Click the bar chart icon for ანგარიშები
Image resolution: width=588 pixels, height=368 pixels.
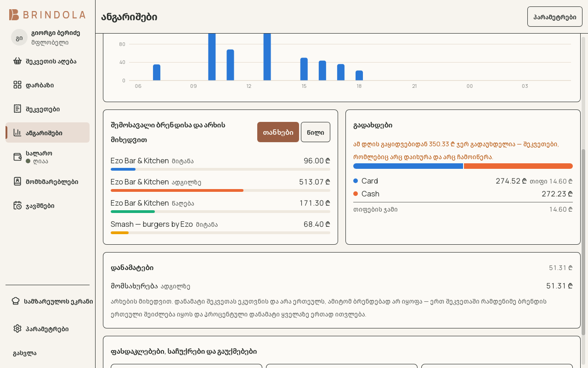tap(17, 133)
